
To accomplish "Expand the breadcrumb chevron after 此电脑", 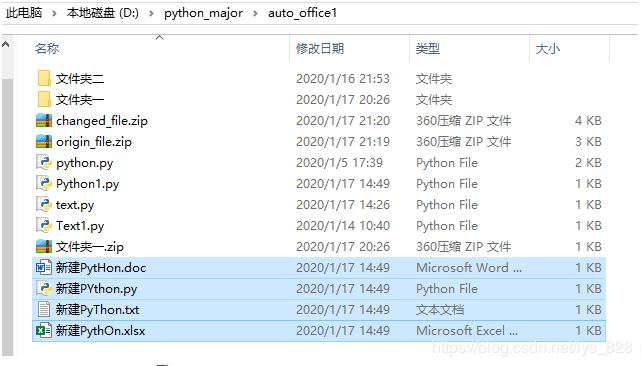I will click(x=54, y=14).
